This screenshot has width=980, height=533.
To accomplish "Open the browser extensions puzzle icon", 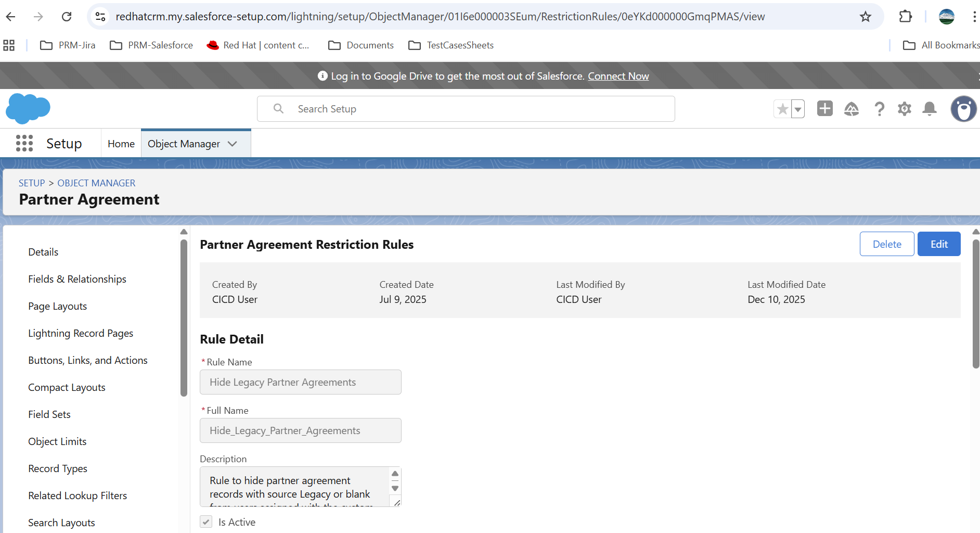I will pyautogui.click(x=906, y=17).
